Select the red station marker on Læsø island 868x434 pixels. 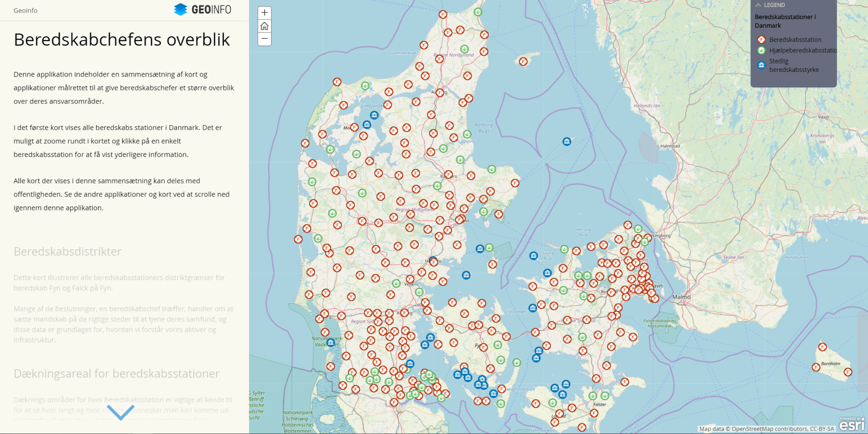[x=523, y=62]
